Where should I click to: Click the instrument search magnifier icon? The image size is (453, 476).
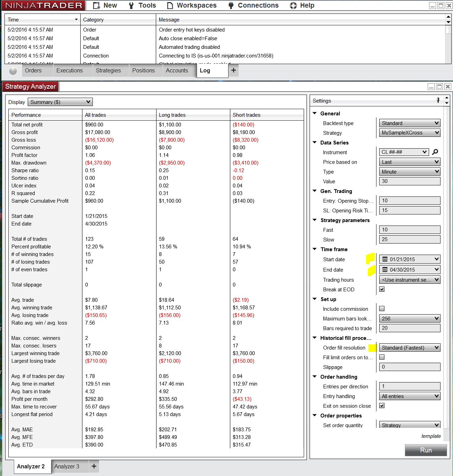[x=435, y=152]
